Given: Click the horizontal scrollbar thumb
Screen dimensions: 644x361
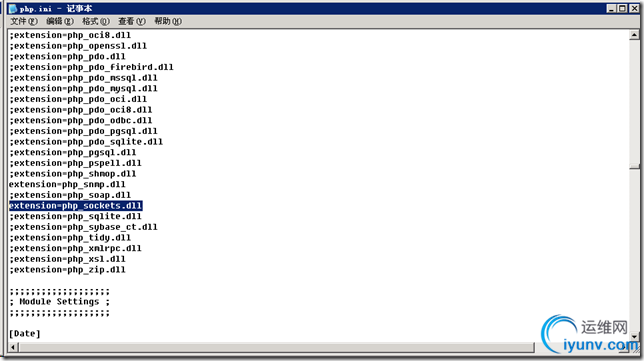Looking at the screenshot, I should pyautogui.click(x=276, y=347).
